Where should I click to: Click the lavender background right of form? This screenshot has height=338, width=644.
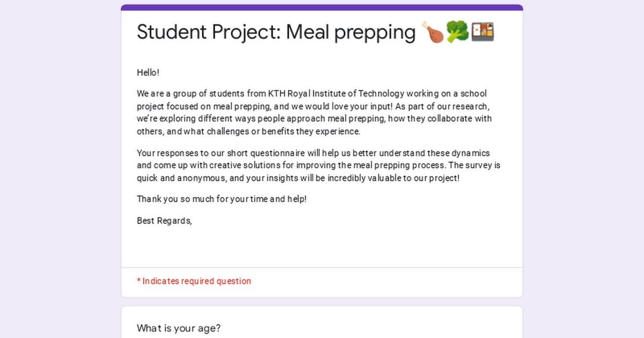pyautogui.click(x=583, y=169)
